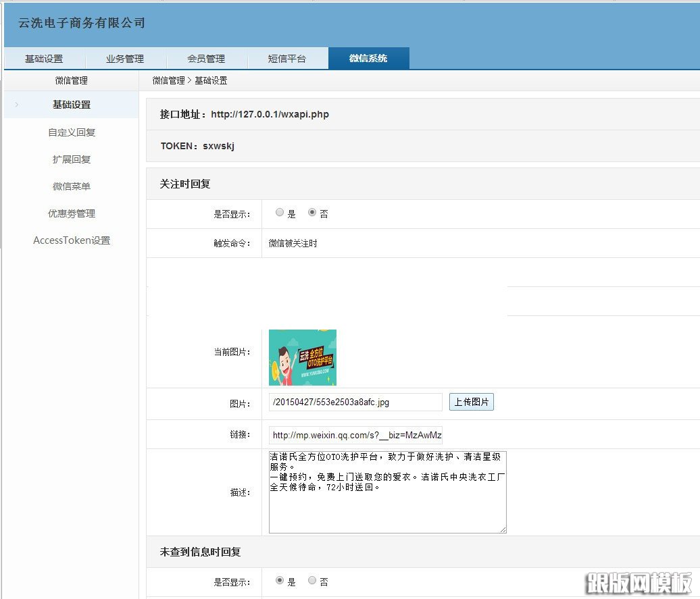Viewport: 700px width, 599px height.
Task: Open 扩展回复 settings from the sidebar
Action: [x=70, y=159]
